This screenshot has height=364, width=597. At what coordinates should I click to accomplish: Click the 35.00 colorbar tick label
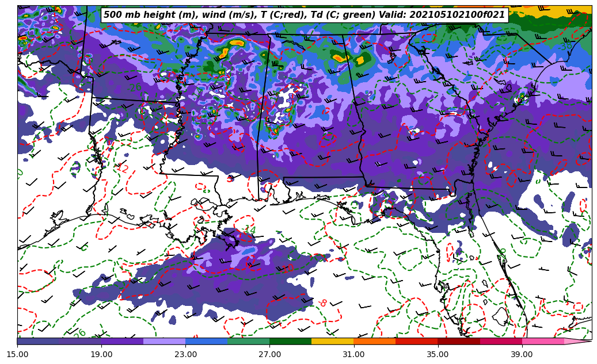pyautogui.click(x=438, y=354)
